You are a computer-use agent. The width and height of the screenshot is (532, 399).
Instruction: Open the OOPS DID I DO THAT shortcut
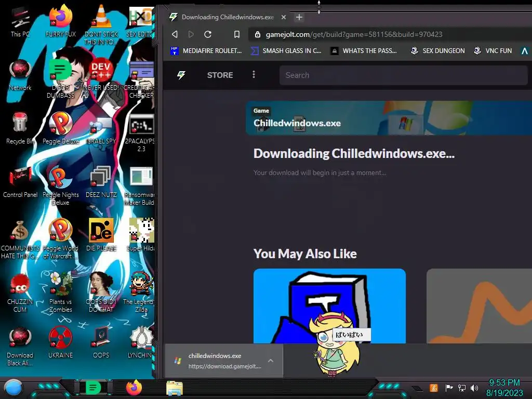click(x=101, y=292)
